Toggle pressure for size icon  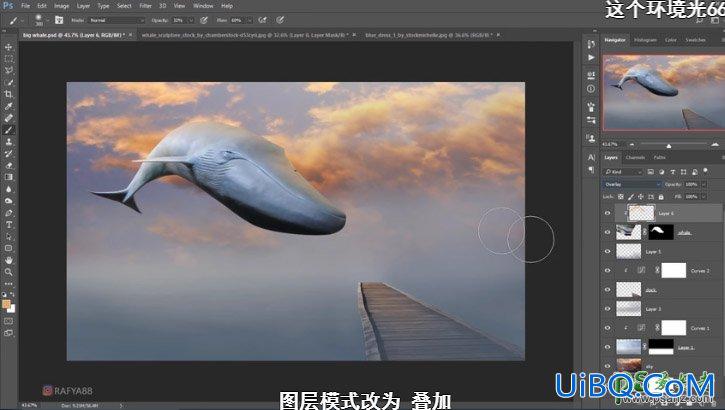coord(280,20)
